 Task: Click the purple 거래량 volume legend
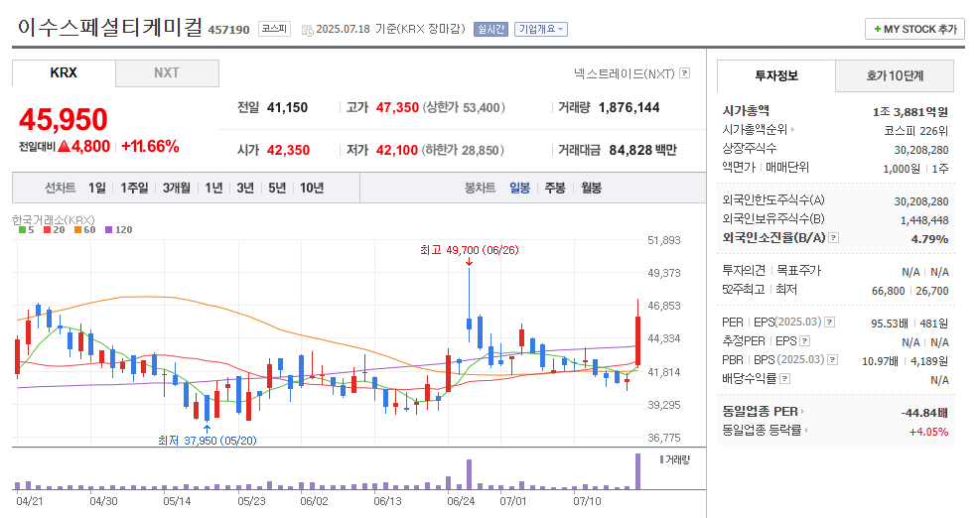coord(675,459)
